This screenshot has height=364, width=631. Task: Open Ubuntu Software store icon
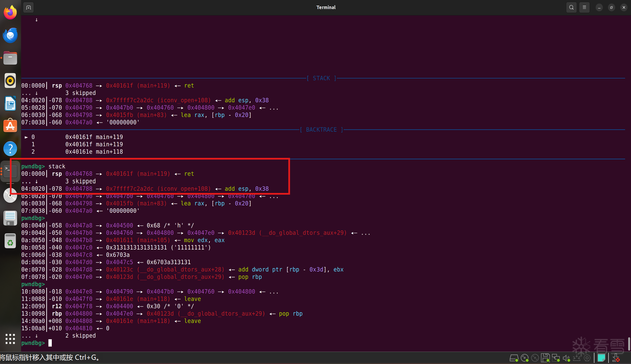tap(10, 126)
